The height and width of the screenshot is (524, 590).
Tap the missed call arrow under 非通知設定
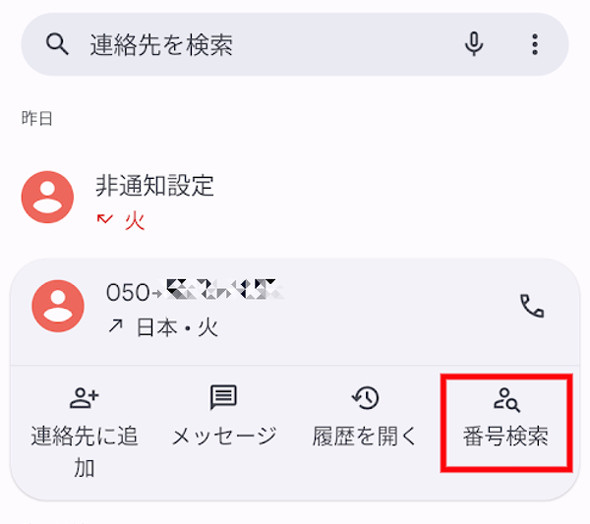[x=105, y=219]
